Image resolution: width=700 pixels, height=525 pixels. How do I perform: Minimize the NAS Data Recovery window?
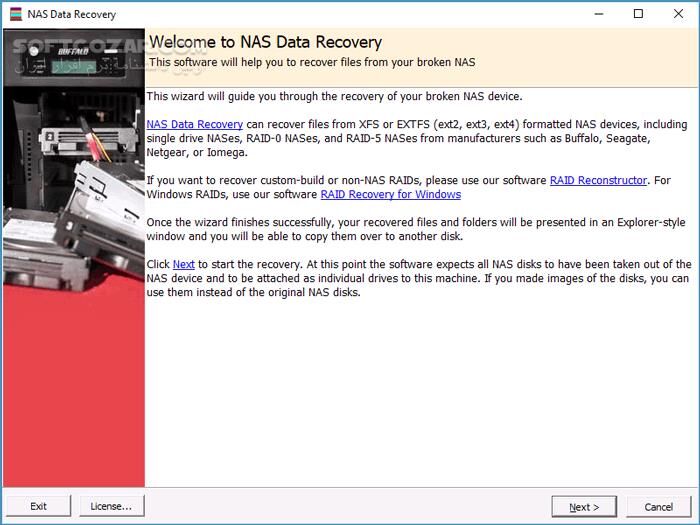(x=599, y=14)
